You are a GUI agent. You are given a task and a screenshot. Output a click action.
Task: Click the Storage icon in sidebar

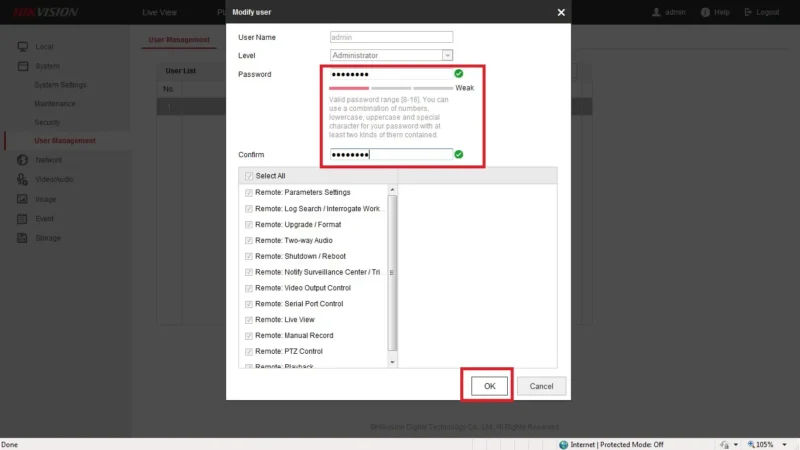(x=22, y=238)
